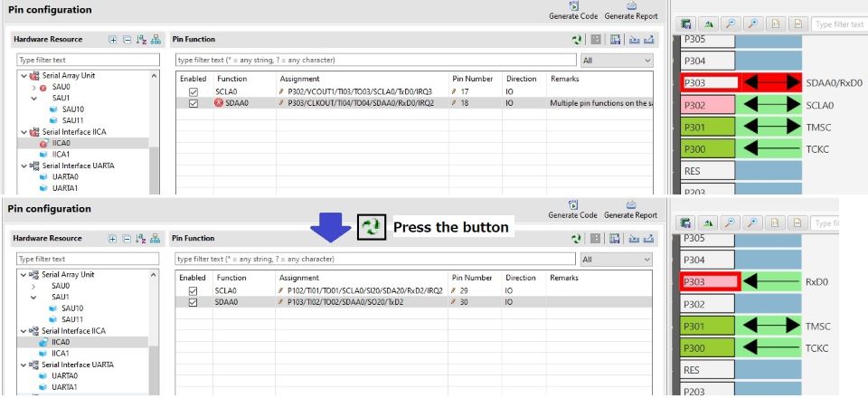This screenshot has width=868, height=398.
Task: Select UARTA1 in the lower Hardware Resource tree
Action: (x=64, y=387)
